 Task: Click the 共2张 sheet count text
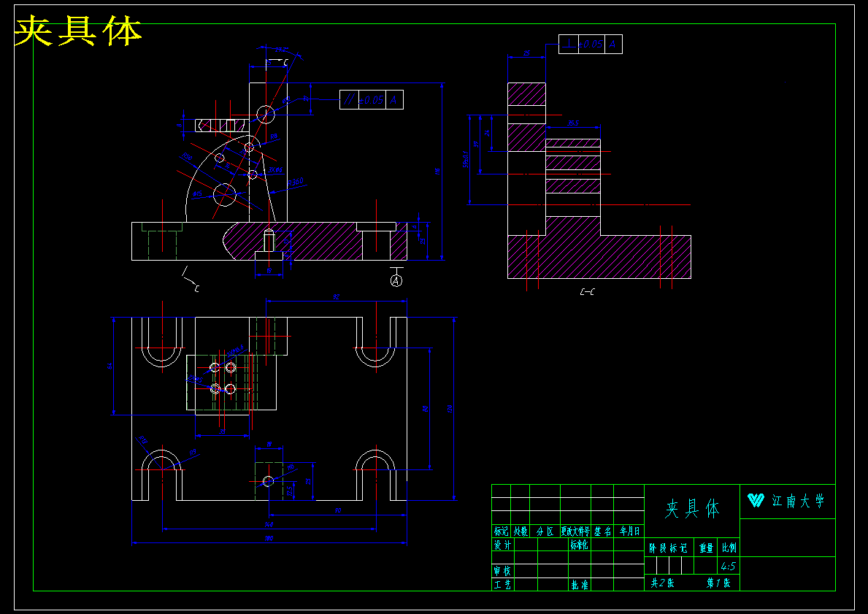(x=662, y=583)
